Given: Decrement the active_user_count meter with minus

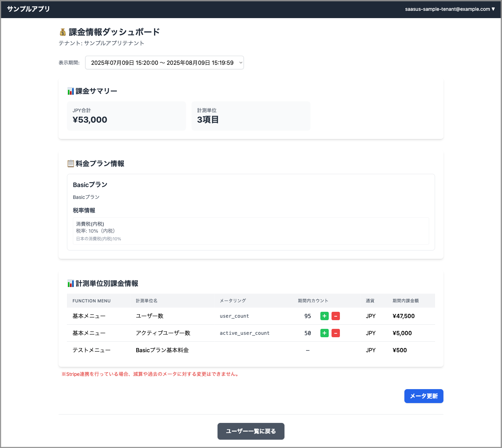Looking at the screenshot, I should 335,333.
